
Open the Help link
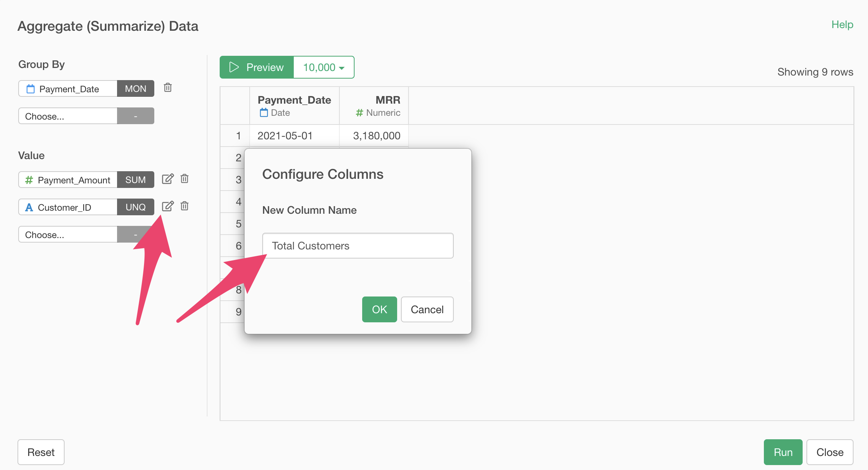pos(842,25)
